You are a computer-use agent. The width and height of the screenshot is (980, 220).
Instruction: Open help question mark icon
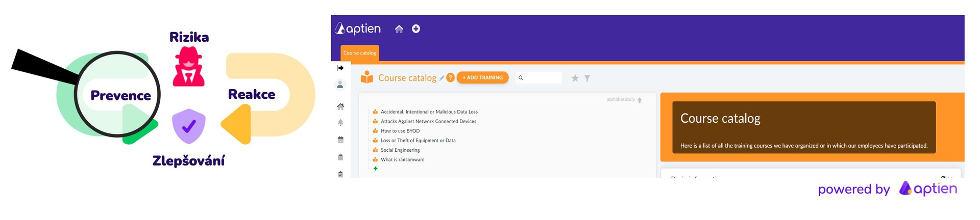[450, 78]
